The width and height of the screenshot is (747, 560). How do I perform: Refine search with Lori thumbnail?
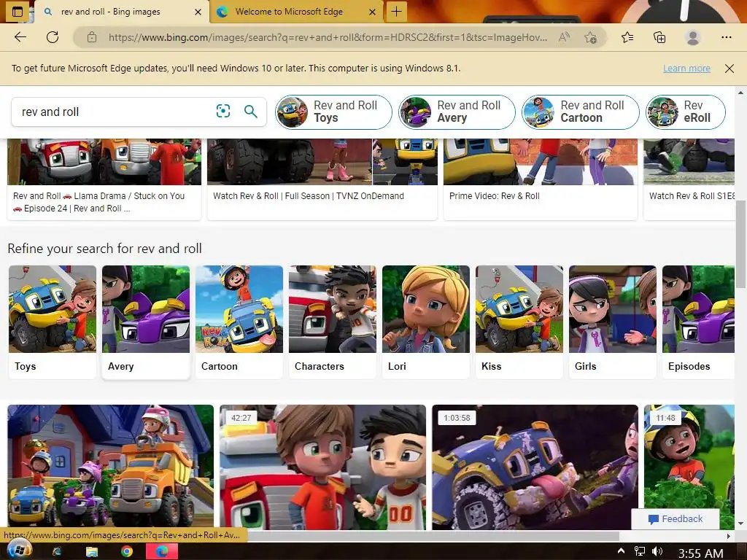tap(426, 322)
